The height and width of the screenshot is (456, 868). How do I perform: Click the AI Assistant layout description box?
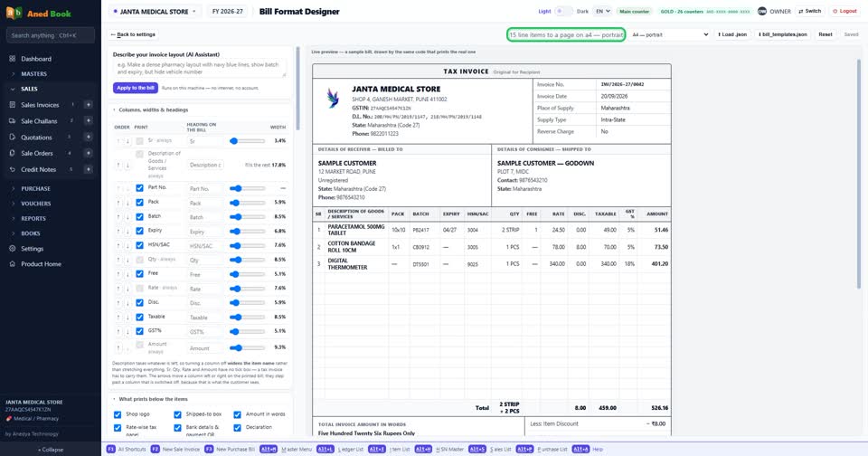click(x=199, y=69)
